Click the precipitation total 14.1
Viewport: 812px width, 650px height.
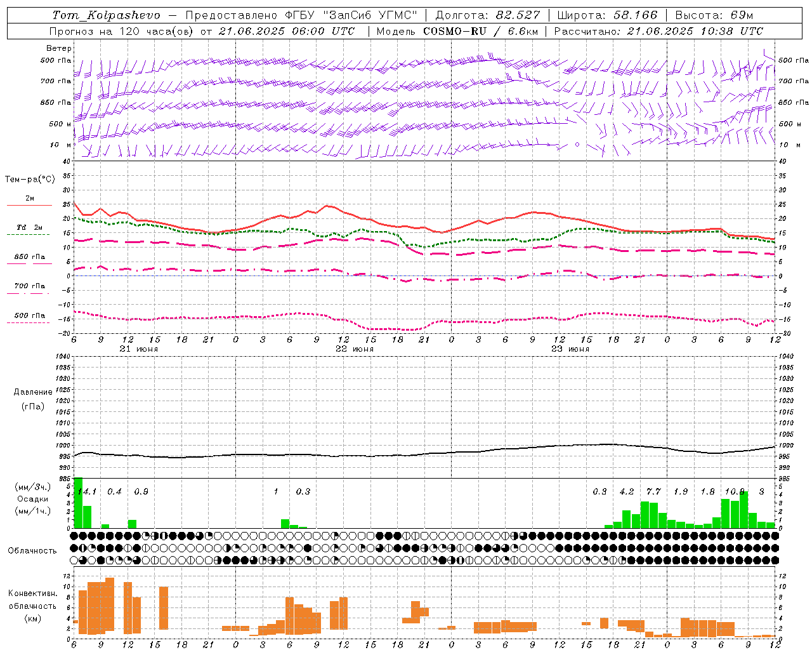click(x=87, y=492)
